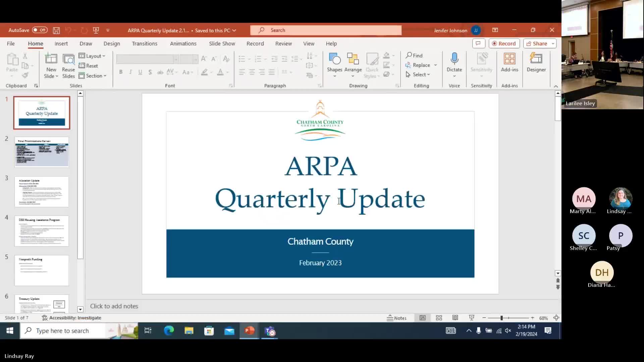Expand the Section dropdown
Screen dimensions: 644x362
[93, 76]
